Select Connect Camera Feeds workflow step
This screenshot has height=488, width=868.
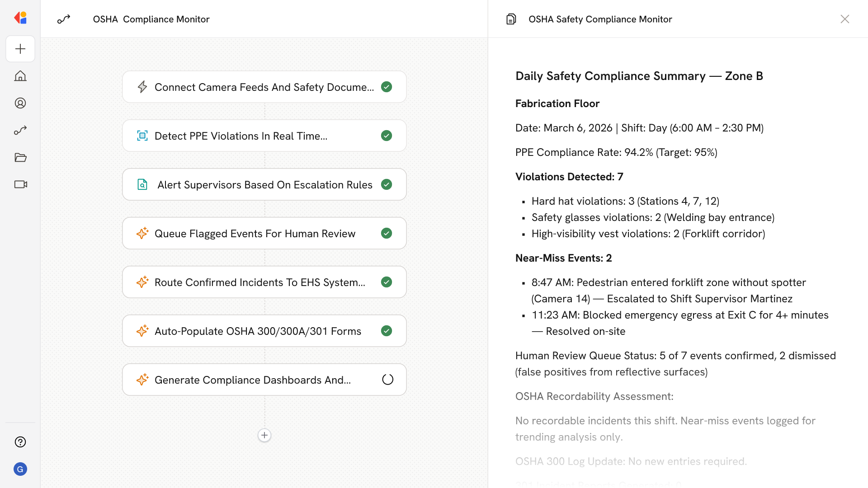[x=264, y=87]
